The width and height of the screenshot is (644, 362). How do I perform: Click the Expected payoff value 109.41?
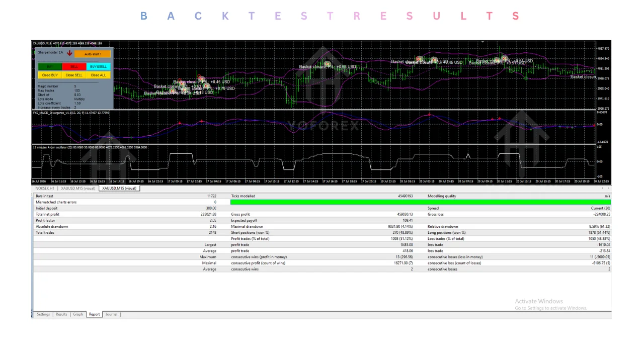(408, 220)
